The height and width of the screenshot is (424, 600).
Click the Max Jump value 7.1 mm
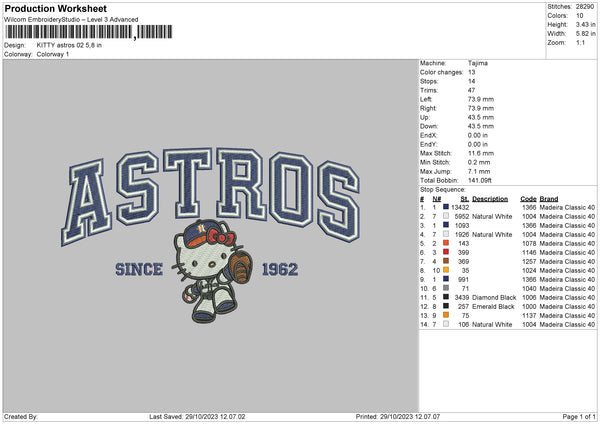tap(479, 171)
